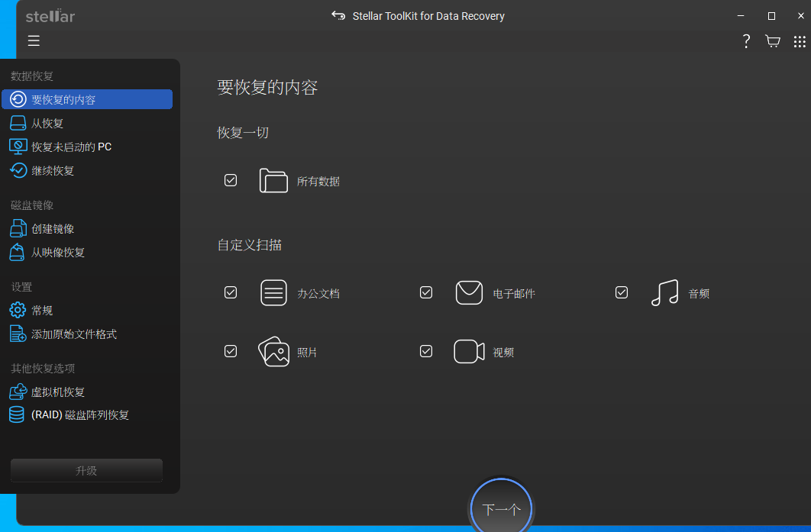Image resolution: width=811 pixels, height=532 pixels.
Task: Toggle the 电子邮件 checkbox
Action: click(x=426, y=292)
